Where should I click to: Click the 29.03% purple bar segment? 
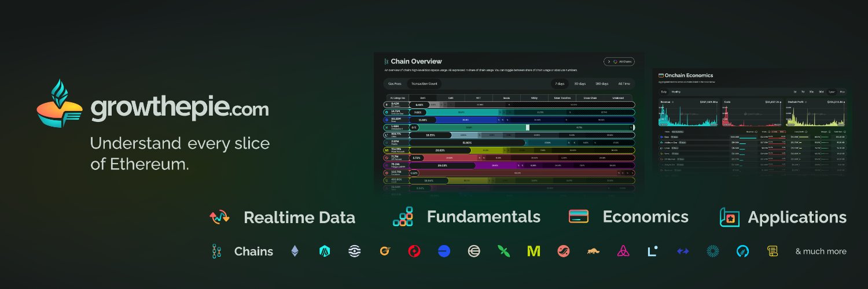click(443, 165)
